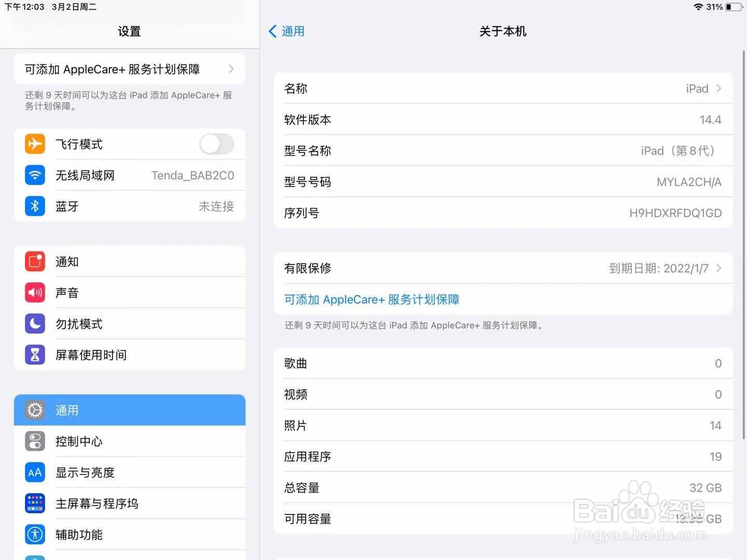This screenshot has height=560, width=747.
Task: Tap the Do Not Disturb moon icon
Action: click(35, 324)
